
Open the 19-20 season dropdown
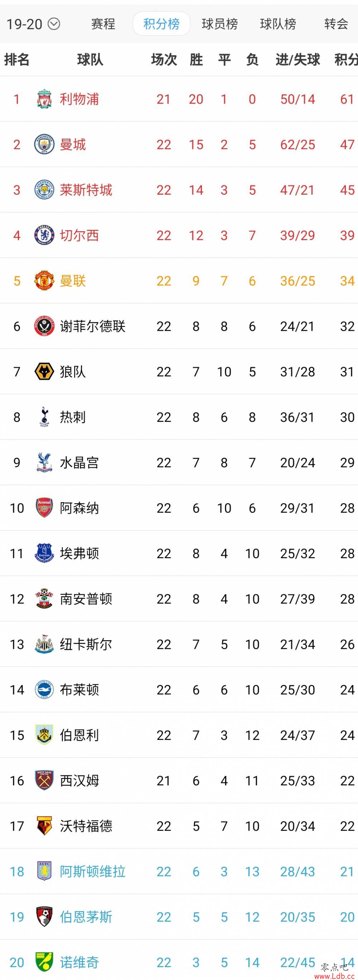33,24
